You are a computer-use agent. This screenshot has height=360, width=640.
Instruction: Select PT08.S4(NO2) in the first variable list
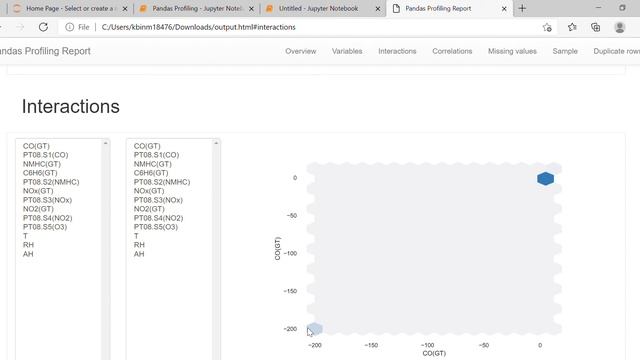click(x=47, y=218)
